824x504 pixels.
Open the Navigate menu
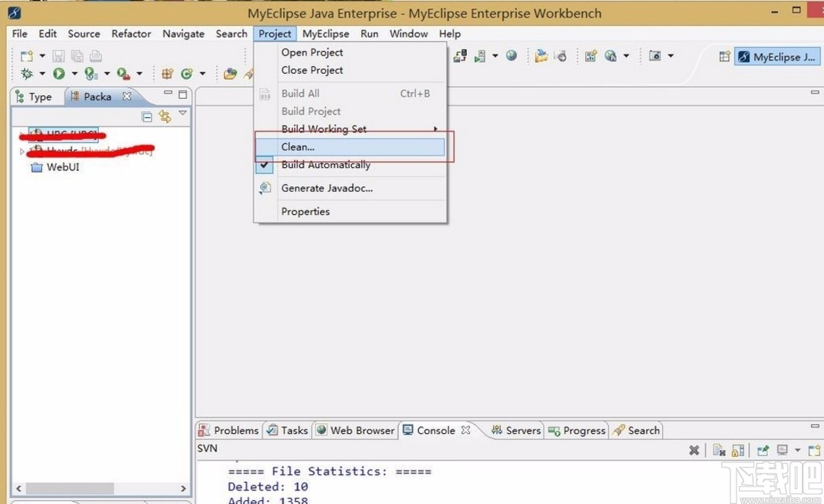tap(183, 33)
